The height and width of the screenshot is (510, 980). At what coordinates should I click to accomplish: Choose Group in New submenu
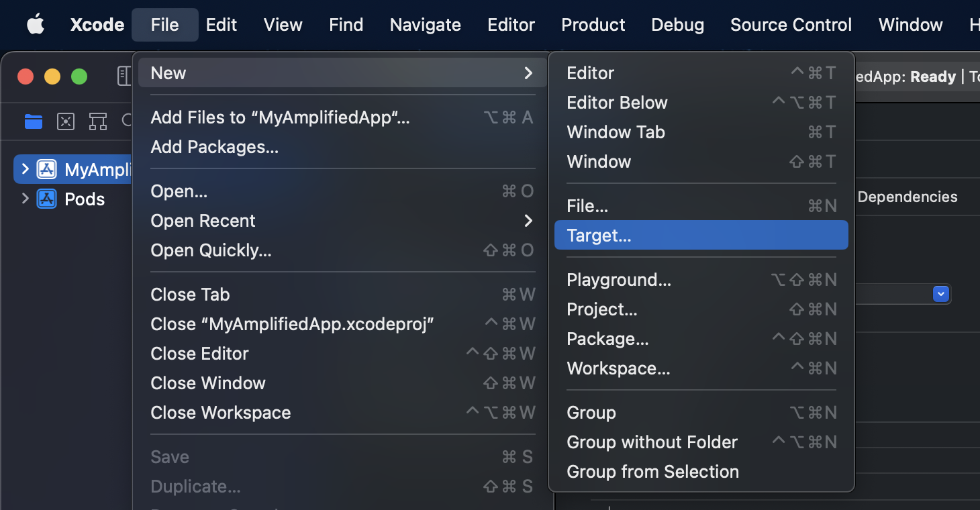click(x=701, y=413)
